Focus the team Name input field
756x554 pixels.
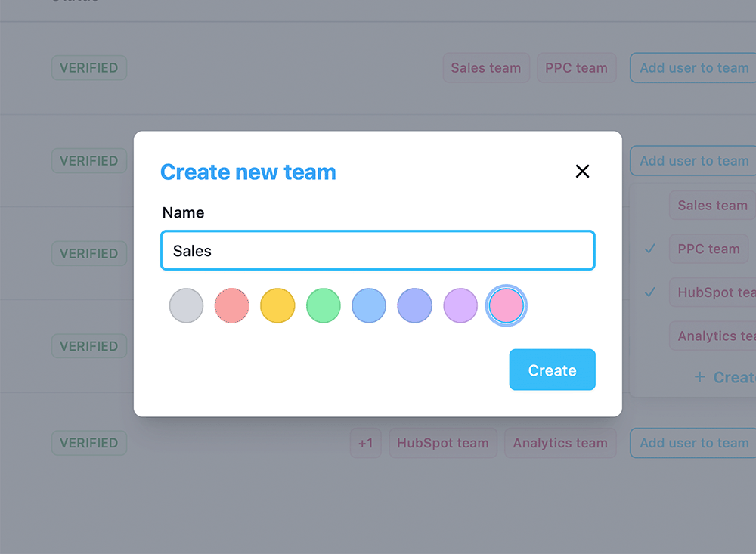tap(377, 250)
